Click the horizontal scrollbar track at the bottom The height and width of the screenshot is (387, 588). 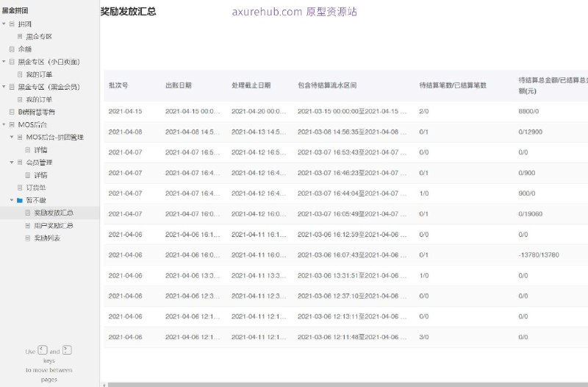pos(347,385)
